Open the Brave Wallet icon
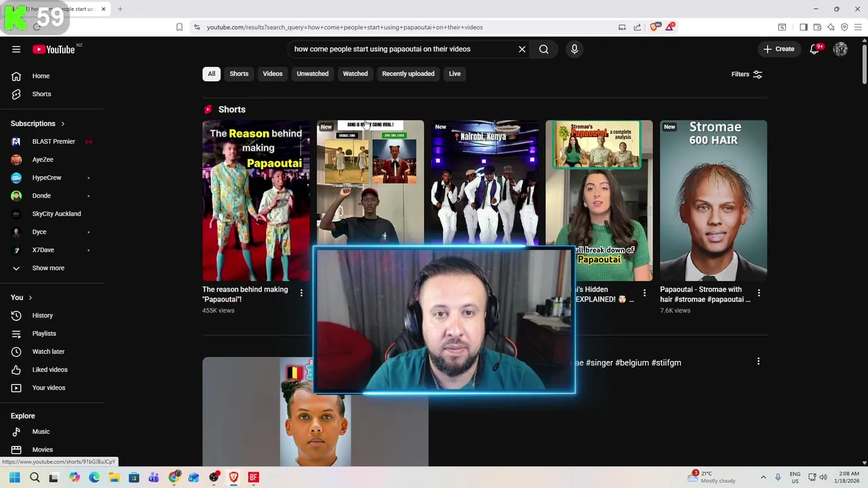The image size is (868, 488). 817,27
